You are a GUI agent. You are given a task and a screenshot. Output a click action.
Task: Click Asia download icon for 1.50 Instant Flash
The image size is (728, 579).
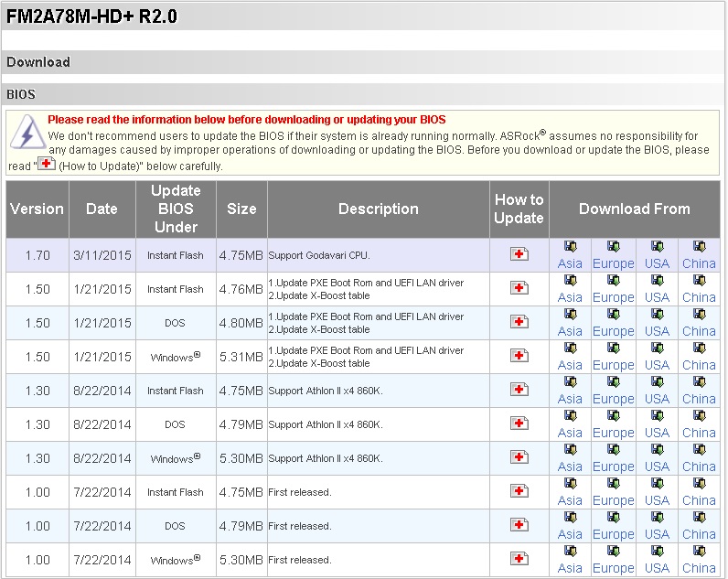(x=570, y=281)
